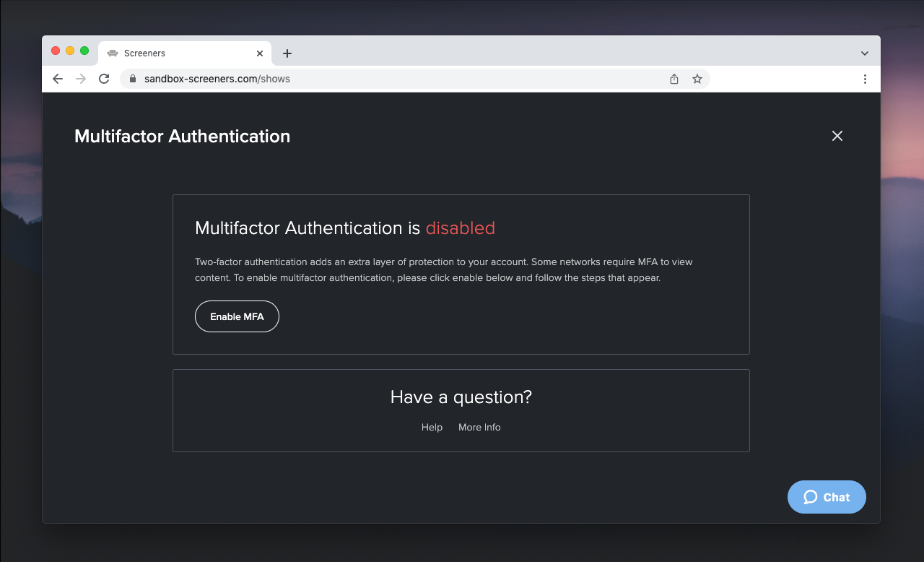Click the chat bubble icon on Chat button
This screenshot has width=924, height=562.
809,497
